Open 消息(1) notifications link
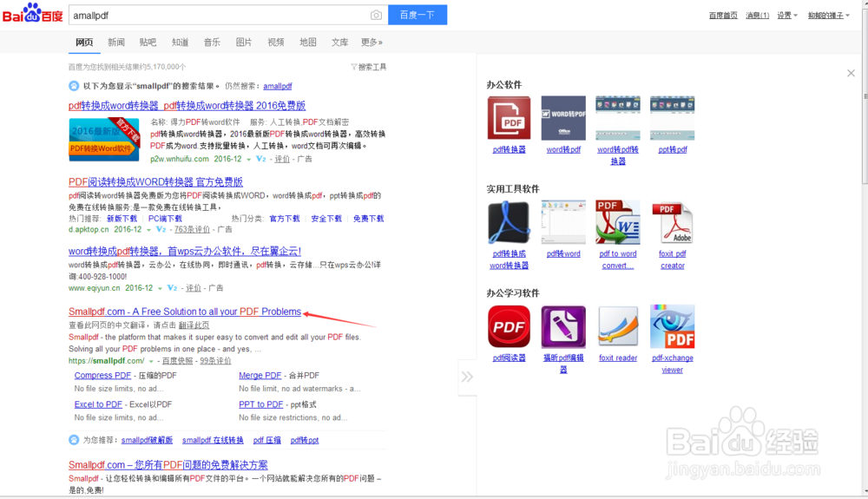The image size is (868, 499). 757,16
